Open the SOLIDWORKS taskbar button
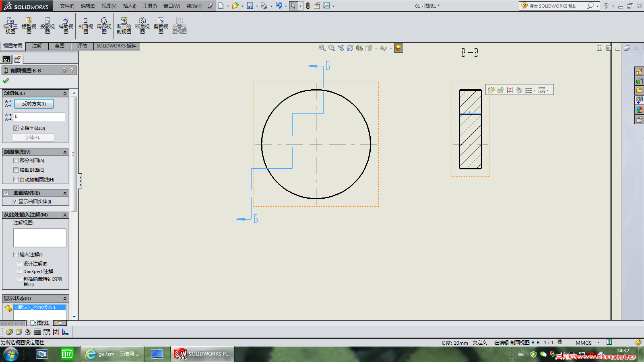Viewport: 644px width, 362px height. click(202, 354)
